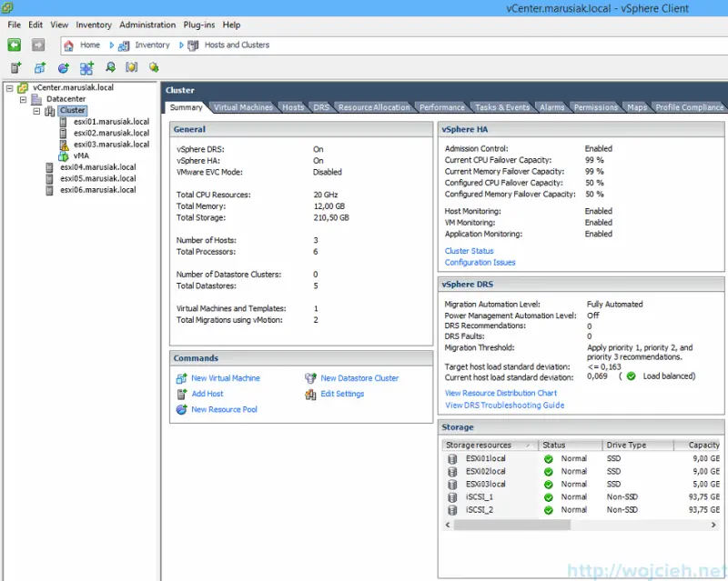
Task: Open the Cluster Status link
Action: (x=470, y=250)
